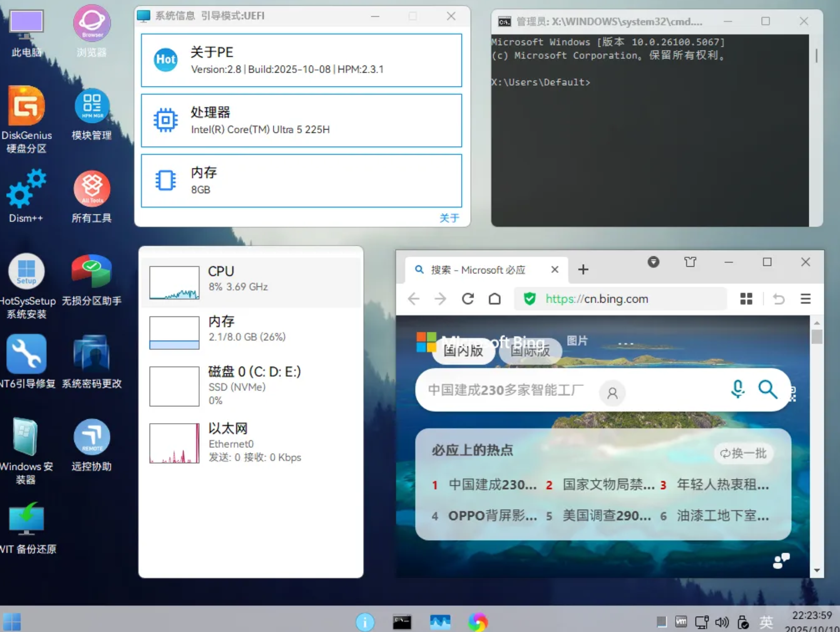Open the NT6引导修复 repair tool

[x=26, y=355]
